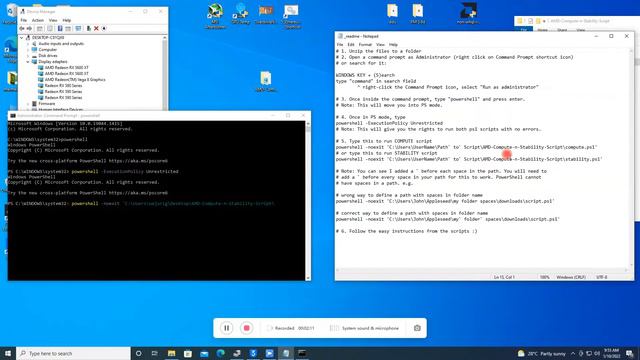640x360 pixels.
Task: Click 'UTF-8' in Notepad status bar
Action: pyautogui.click(x=602, y=277)
